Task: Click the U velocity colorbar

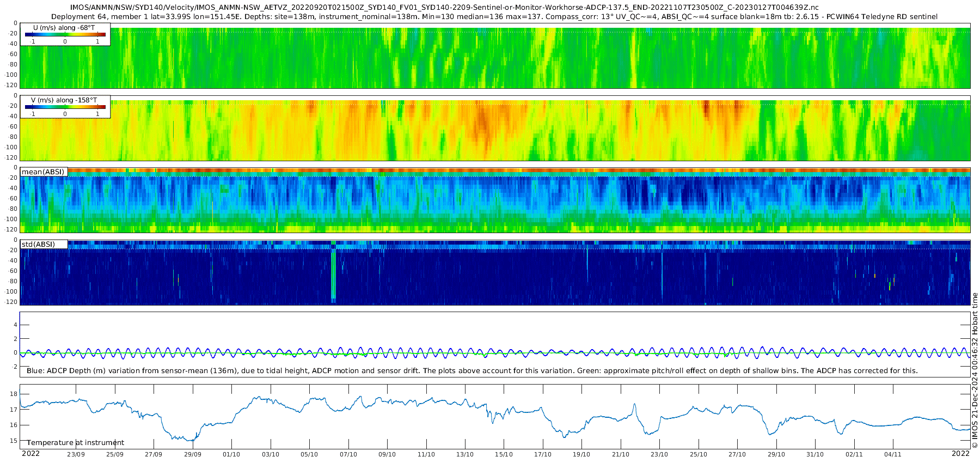Action: [65, 34]
